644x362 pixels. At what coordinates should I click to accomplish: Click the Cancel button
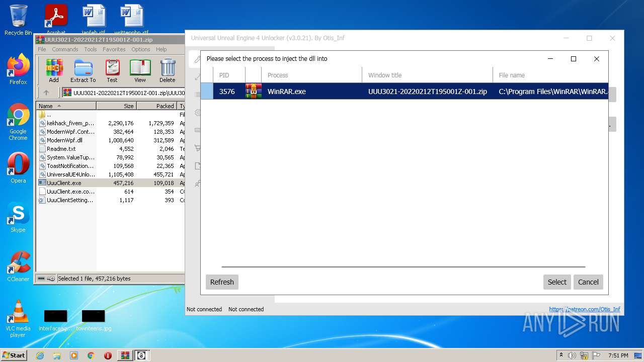(x=588, y=282)
